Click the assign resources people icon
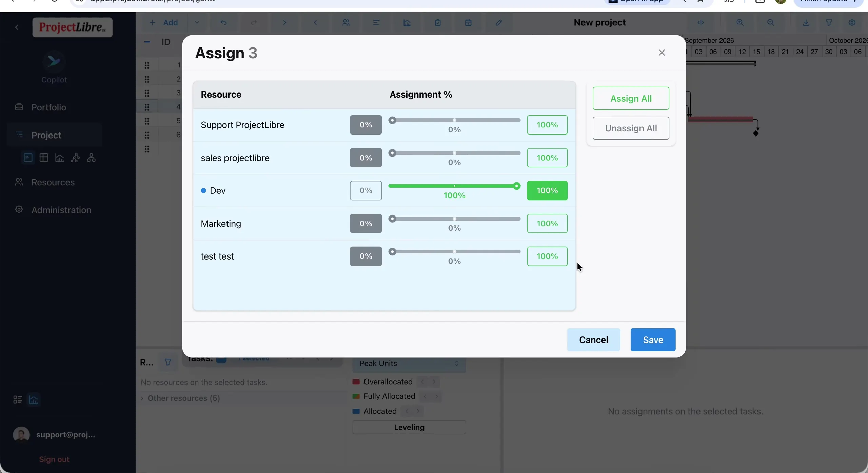The height and width of the screenshot is (473, 868). [x=346, y=22]
